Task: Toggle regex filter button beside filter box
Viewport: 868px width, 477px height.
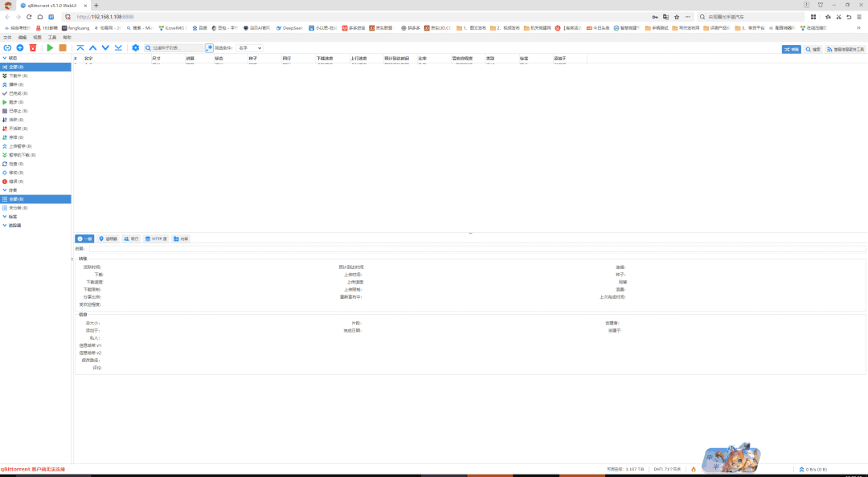Action: pos(209,48)
